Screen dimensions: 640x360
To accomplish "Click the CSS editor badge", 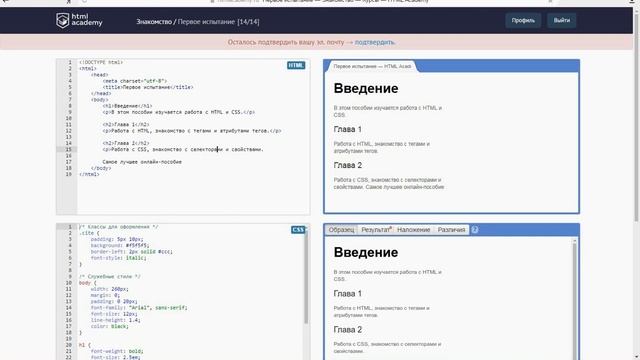I will click(298, 230).
